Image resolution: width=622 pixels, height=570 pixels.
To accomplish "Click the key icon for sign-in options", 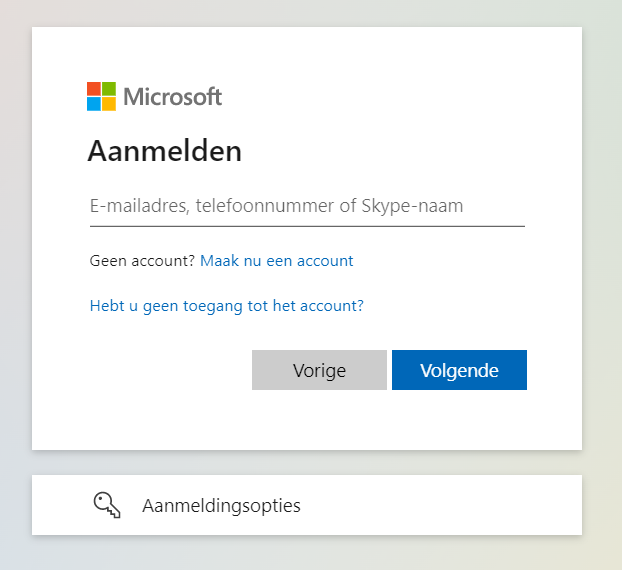I will click(x=106, y=505).
